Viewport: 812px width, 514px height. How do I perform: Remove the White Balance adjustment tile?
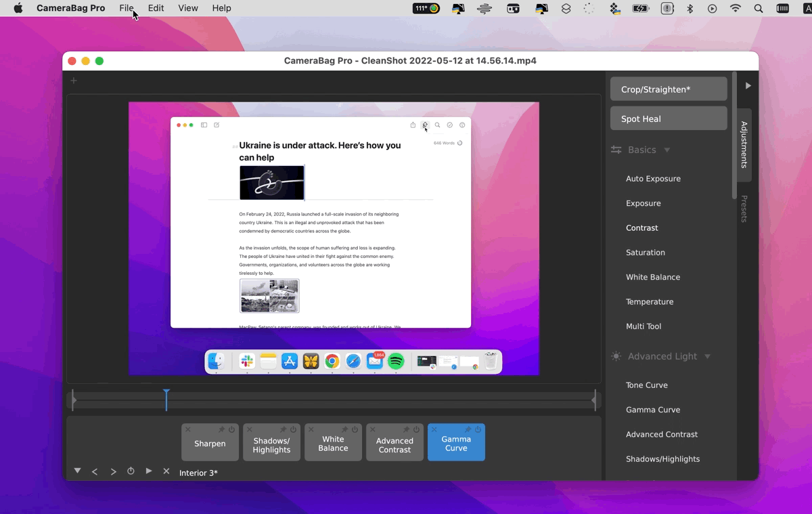(x=311, y=430)
